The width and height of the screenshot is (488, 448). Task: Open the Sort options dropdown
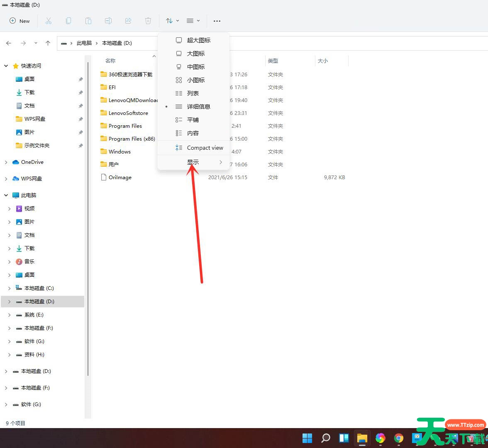pos(172,21)
